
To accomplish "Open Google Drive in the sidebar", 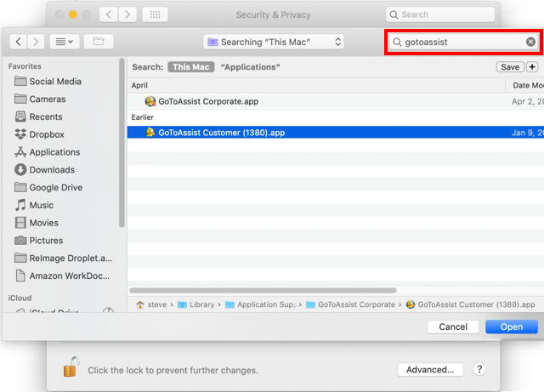I will coord(48,187).
